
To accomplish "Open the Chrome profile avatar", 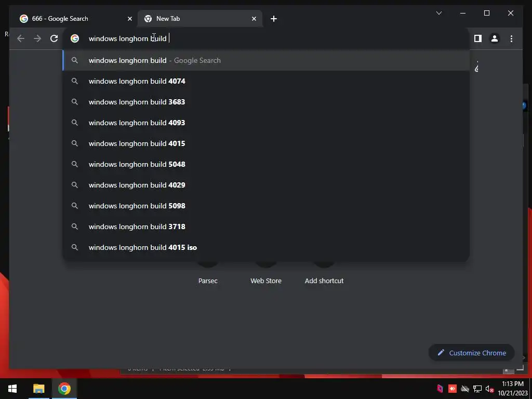I will pyautogui.click(x=495, y=38).
